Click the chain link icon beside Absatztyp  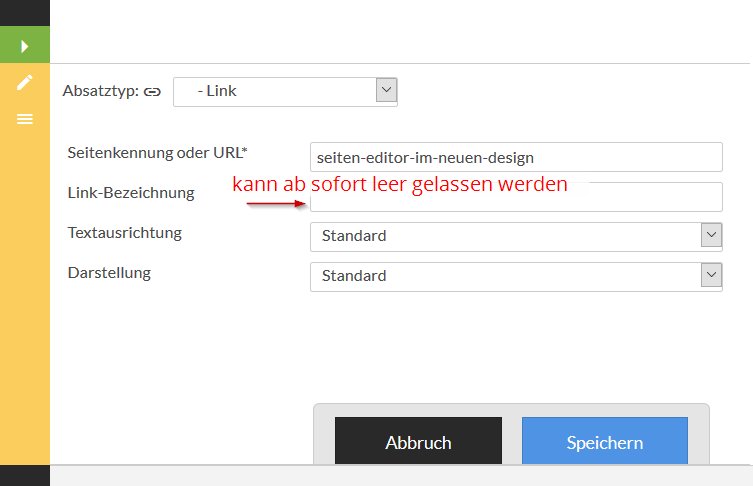click(x=152, y=92)
